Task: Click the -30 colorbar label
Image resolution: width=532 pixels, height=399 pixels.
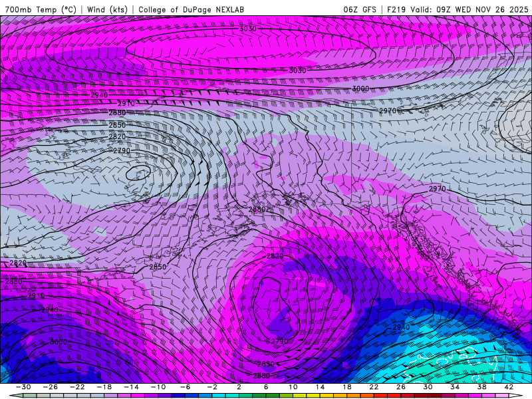Action: (x=23, y=387)
